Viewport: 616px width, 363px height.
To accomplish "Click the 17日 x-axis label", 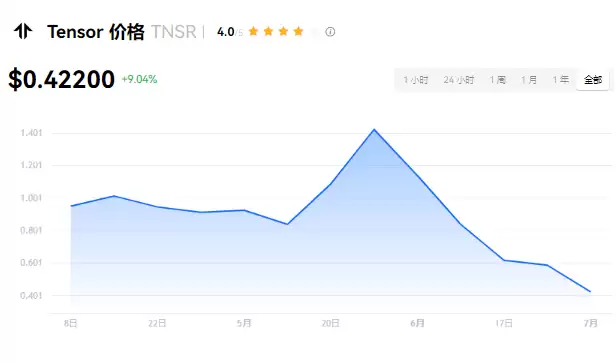I will coord(504,323).
